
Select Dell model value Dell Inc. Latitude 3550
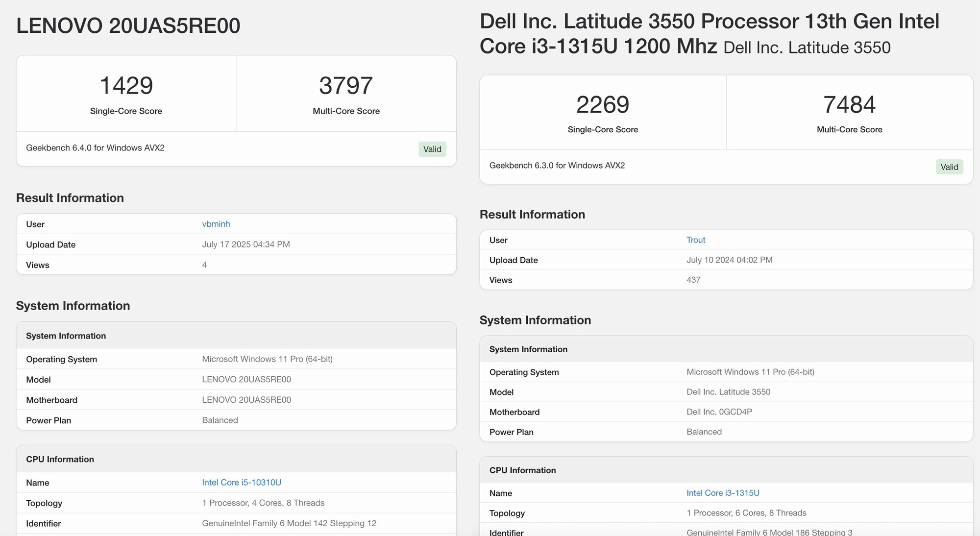click(x=729, y=392)
